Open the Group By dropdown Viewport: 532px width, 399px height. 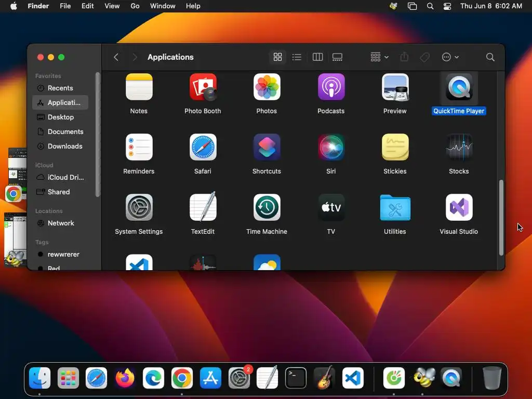(379, 57)
